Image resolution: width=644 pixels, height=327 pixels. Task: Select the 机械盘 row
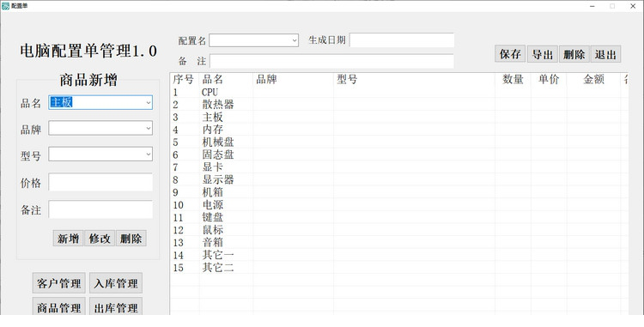coord(398,142)
